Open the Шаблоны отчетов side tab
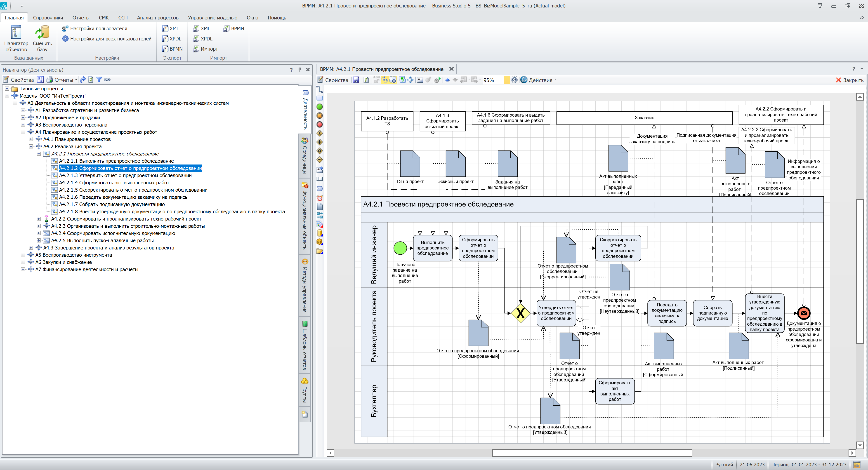Image resolution: width=868 pixels, height=470 pixels. pos(305,346)
